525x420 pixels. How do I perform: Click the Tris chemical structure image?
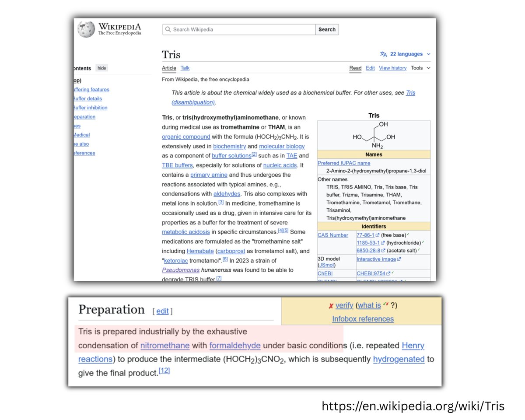tap(374, 135)
